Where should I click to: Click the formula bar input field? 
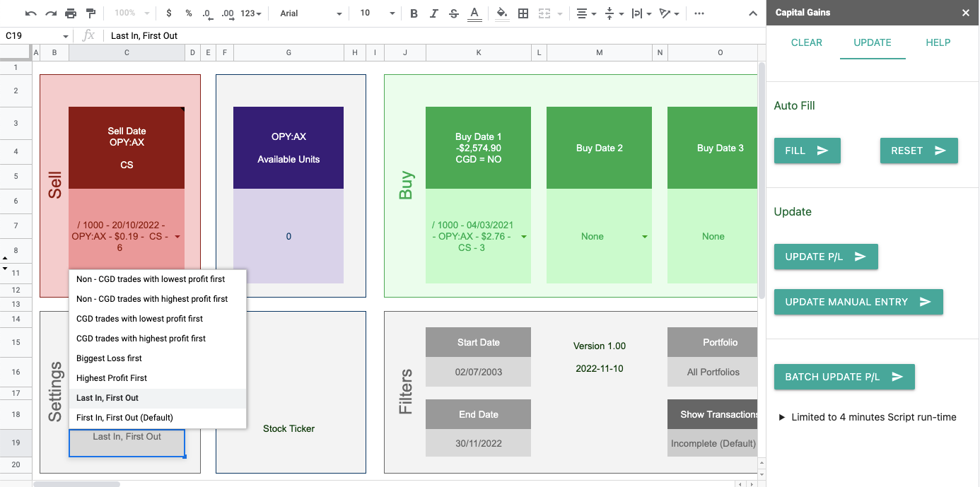click(x=424, y=35)
